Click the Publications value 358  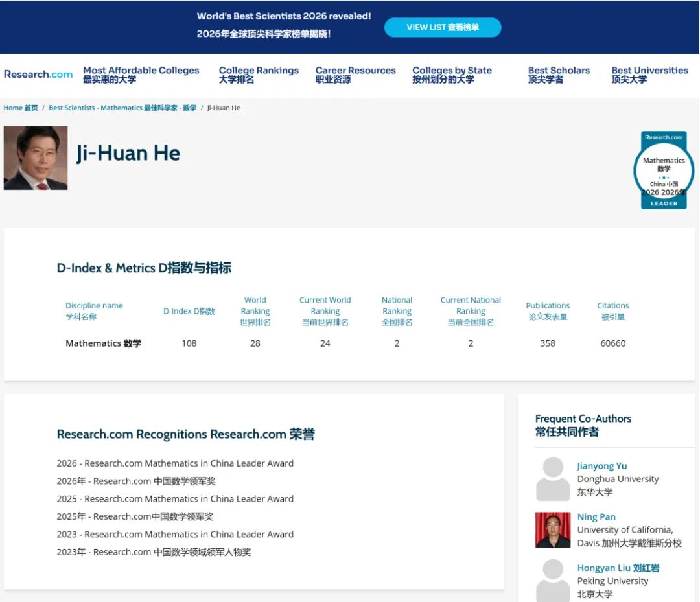click(x=548, y=343)
